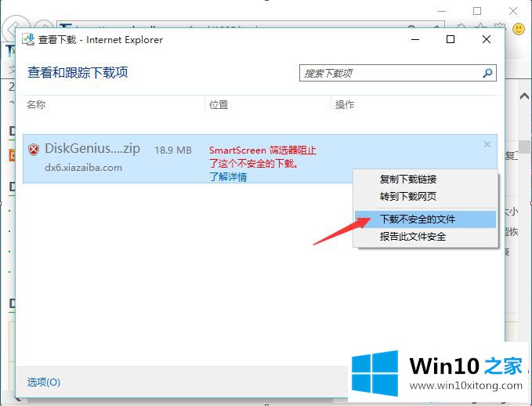532x406 pixels.
Task: Choose 转到下载网页 in context menu
Action: tap(408, 196)
